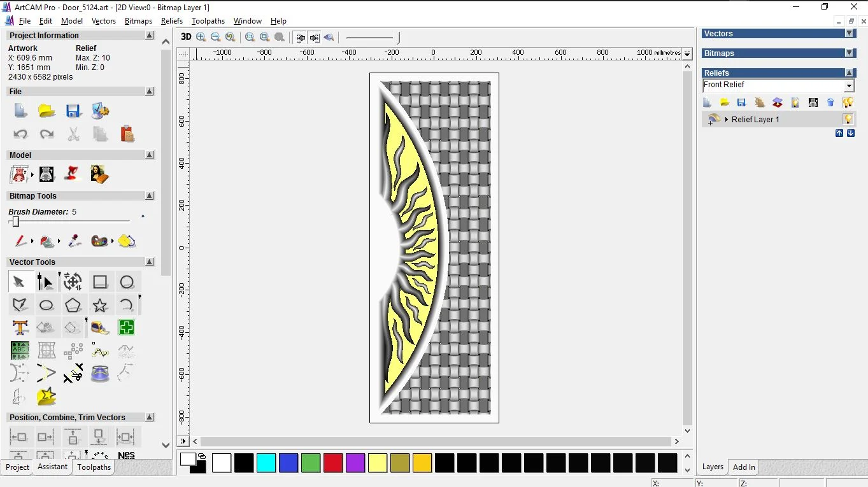Viewport: 868px width, 487px height.
Task: Click the Zoom In magnifier icon
Action: click(x=201, y=38)
